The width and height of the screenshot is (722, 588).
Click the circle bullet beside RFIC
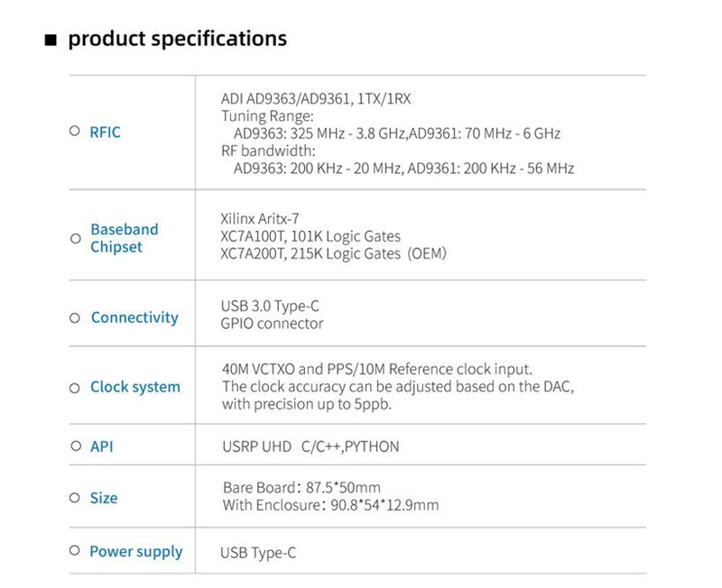pos(75,132)
